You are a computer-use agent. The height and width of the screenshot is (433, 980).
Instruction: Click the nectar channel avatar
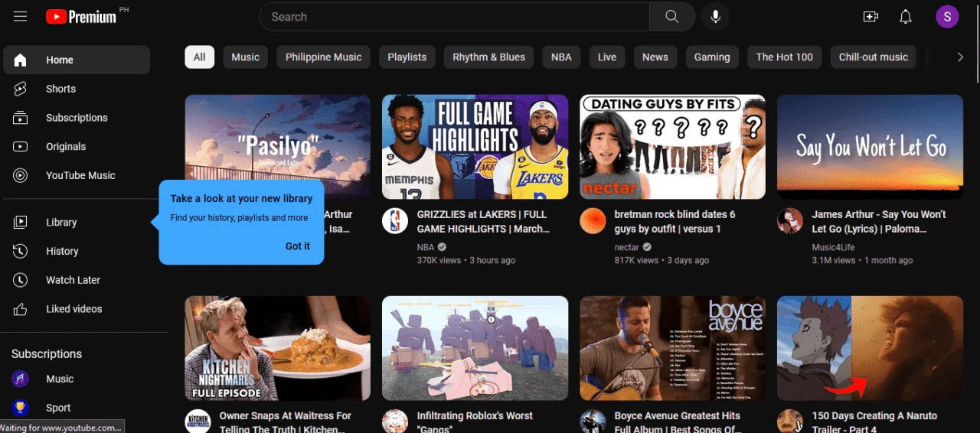[x=593, y=221]
